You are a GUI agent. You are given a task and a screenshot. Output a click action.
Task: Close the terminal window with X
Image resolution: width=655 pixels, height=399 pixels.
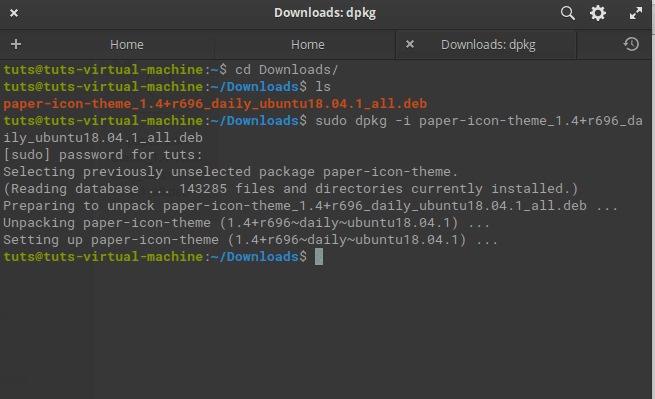tap(14, 13)
